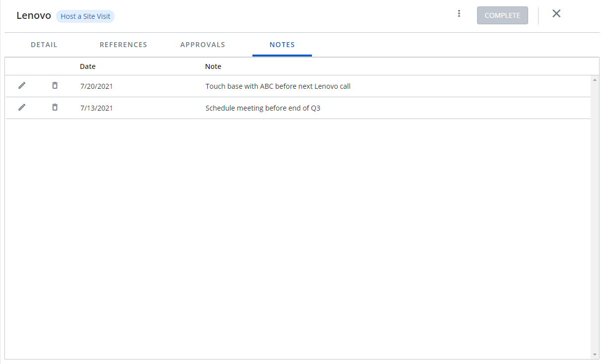
Task: Click note 'Schedule meeting before end of Q3'
Action: 263,108
